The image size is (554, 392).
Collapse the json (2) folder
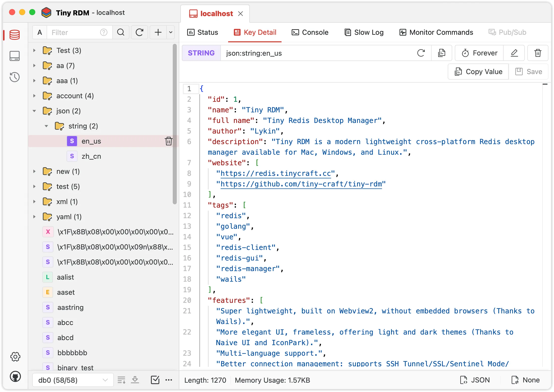tap(34, 111)
